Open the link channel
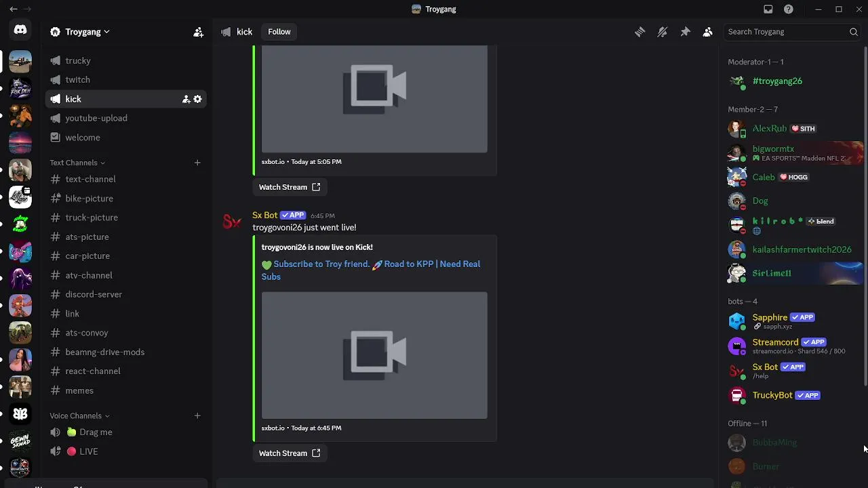The width and height of the screenshot is (868, 488). click(x=126, y=314)
